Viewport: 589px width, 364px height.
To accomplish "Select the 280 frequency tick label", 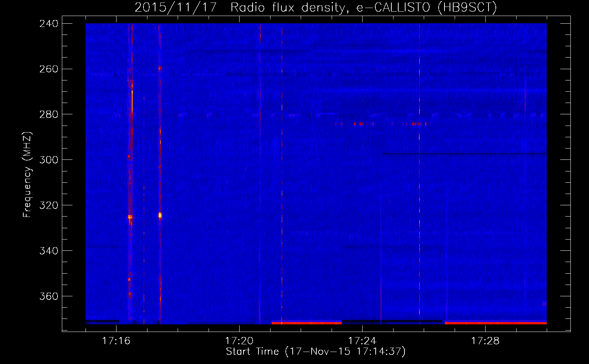I will click(49, 114).
